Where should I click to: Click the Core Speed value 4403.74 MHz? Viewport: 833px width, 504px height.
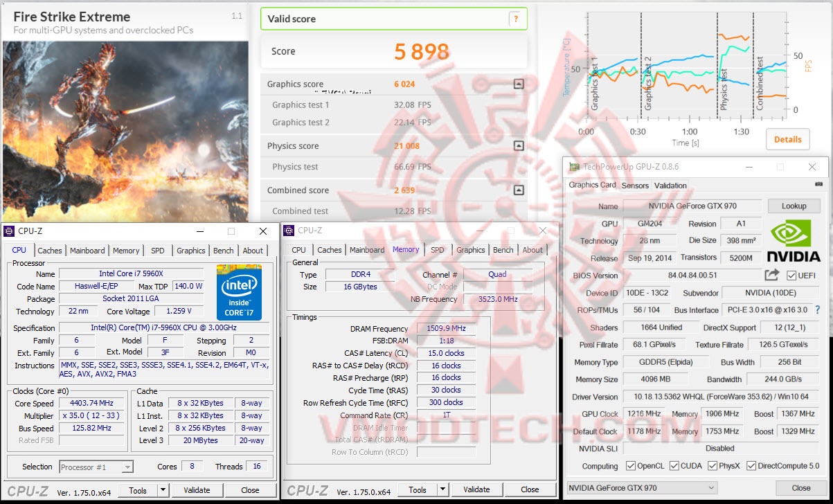pyautogui.click(x=91, y=403)
